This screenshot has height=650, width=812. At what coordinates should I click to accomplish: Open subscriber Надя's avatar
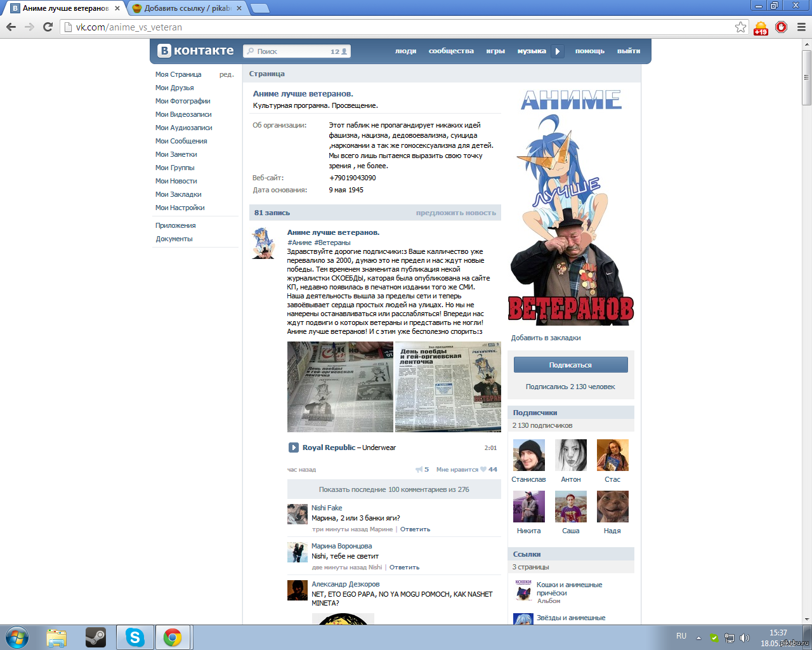(x=613, y=507)
